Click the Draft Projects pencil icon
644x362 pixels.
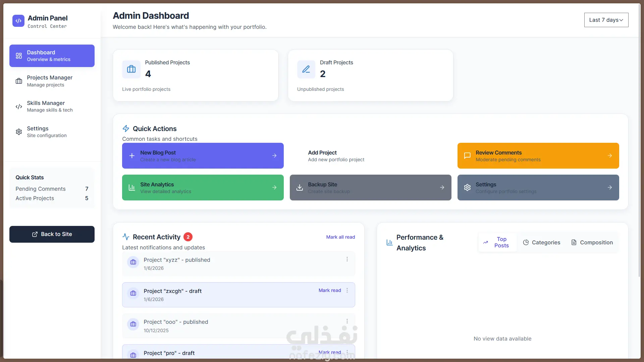click(x=306, y=69)
